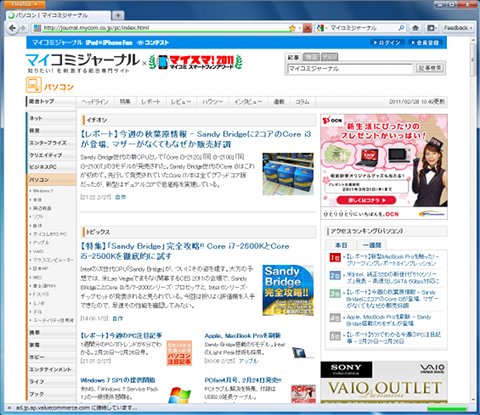Viewport: 480px width, 415px height.
Task: Click Windows 7 sub-item in sidebar
Action: click(x=43, y=191)
